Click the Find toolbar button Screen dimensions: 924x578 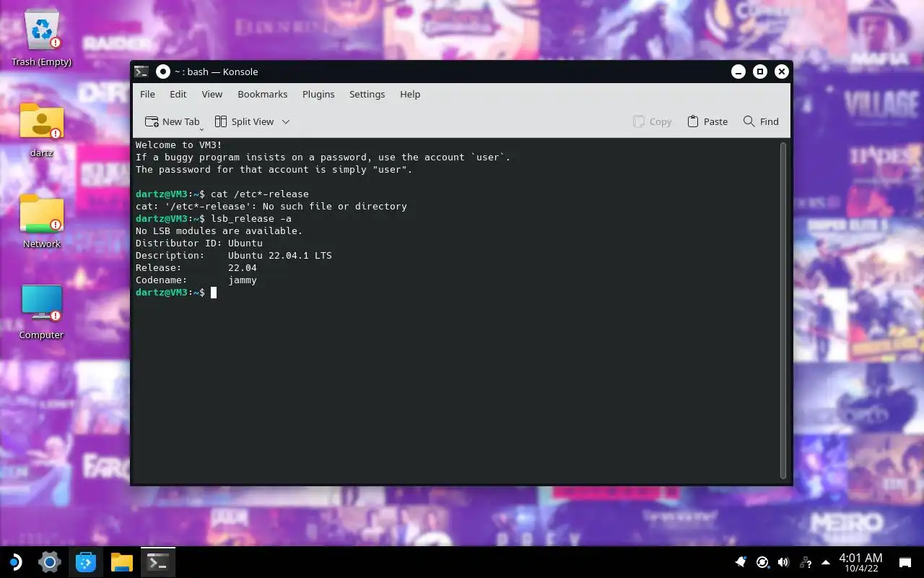[x=761, y=121]
